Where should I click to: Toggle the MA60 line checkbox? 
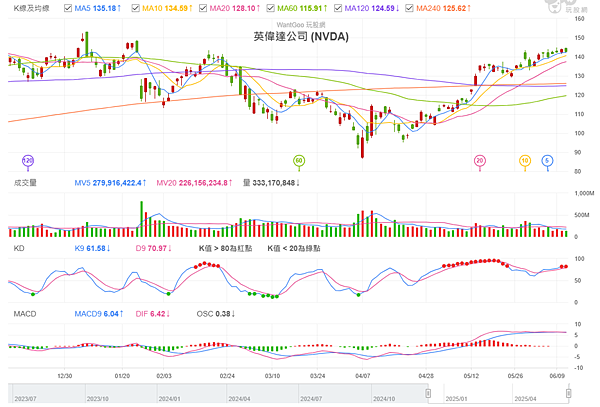click(x=271, y=8)
